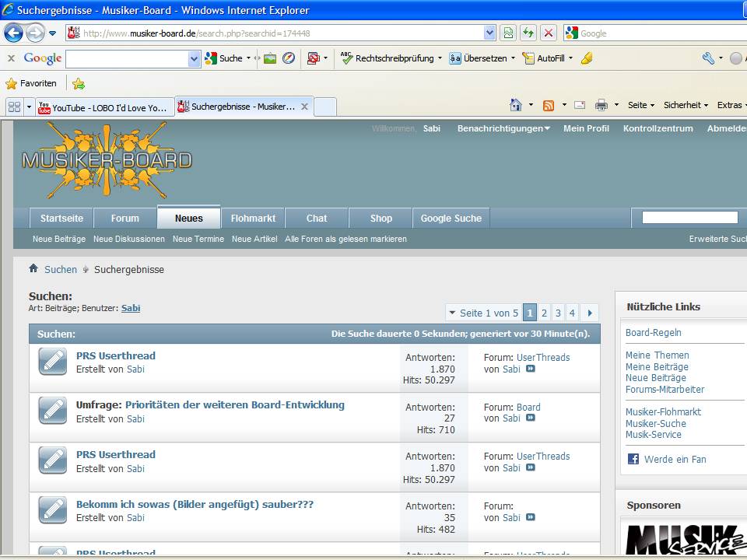Click the Facebook Werde ein Fan icon
747x560 pixels.
[x=633, y=459]
